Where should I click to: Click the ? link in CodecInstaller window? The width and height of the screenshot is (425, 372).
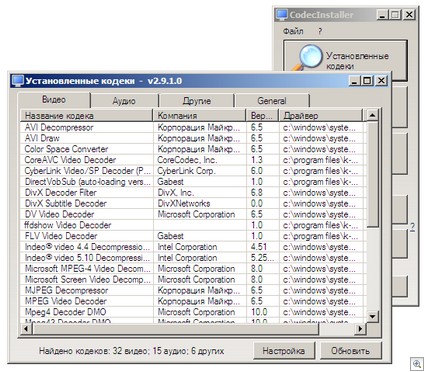tap(413, 227)
